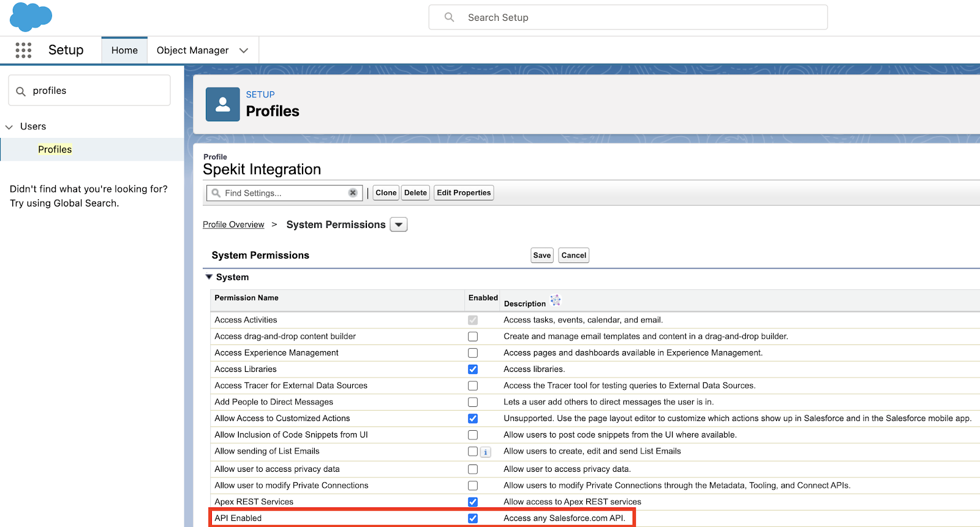
Task: Click 'Allow sending of List Emails' row name
Action: 266,452
